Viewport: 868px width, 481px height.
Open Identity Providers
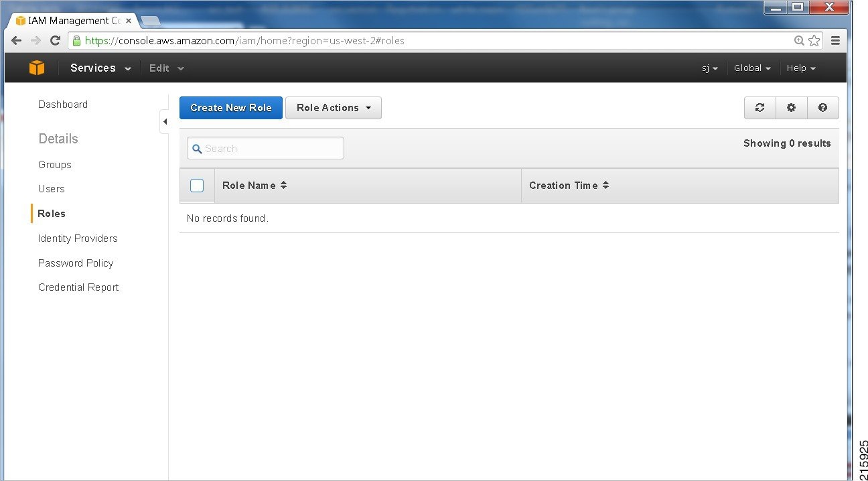78,238
